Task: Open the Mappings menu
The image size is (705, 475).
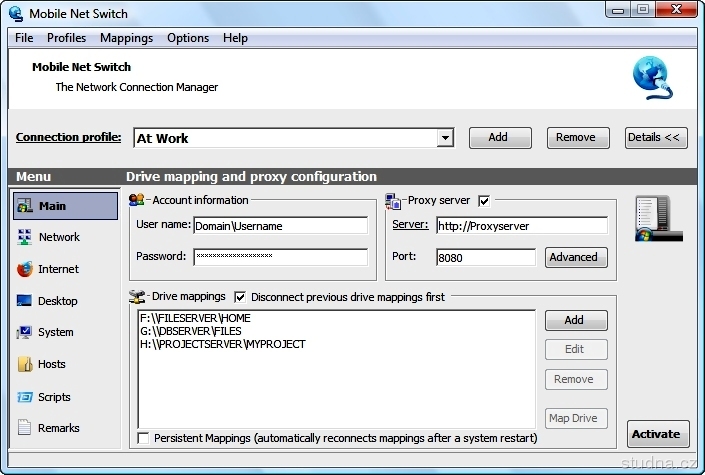Action: (x=126, y=38)
